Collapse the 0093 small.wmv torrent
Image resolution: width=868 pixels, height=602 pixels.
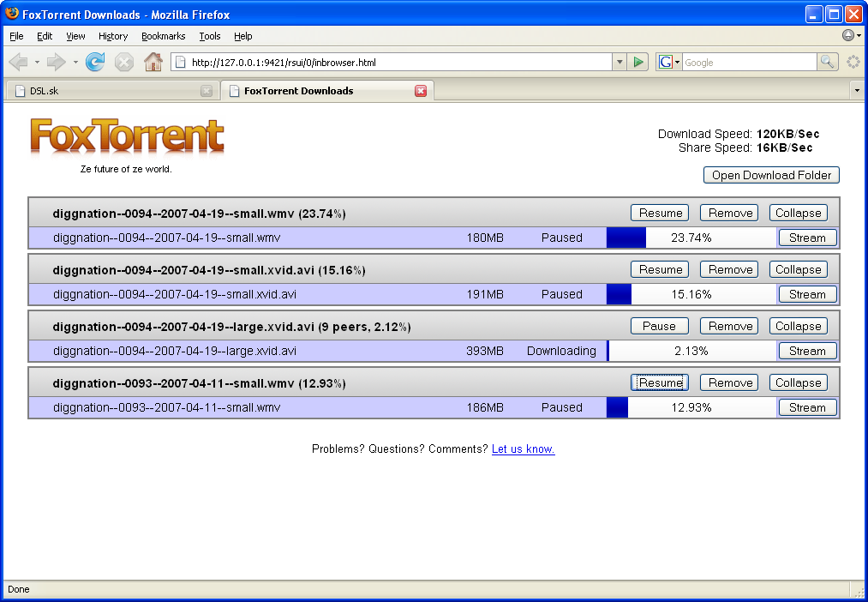click(799, 382)
